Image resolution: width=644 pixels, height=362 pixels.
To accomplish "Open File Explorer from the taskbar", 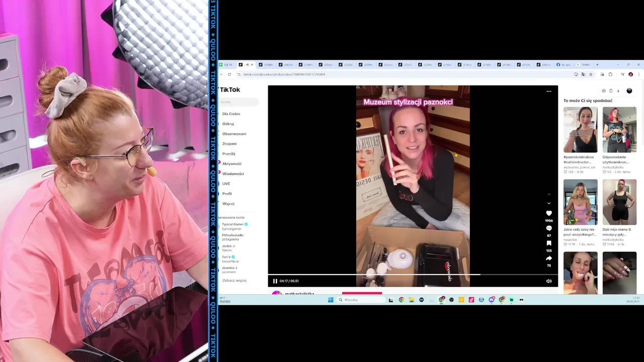I will coord(411,300).
